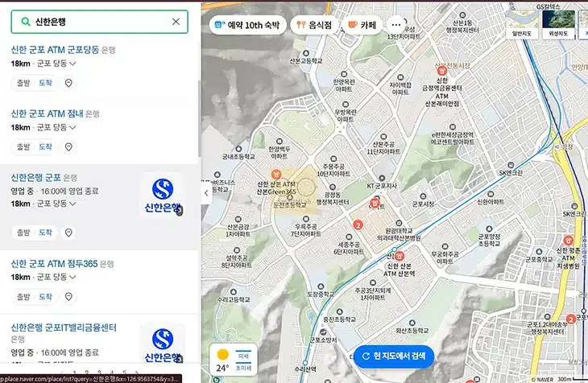The height and width of the screenshot is (383, 588).
Task: Open 신한은행 군포 branch result
Action: 35,177
